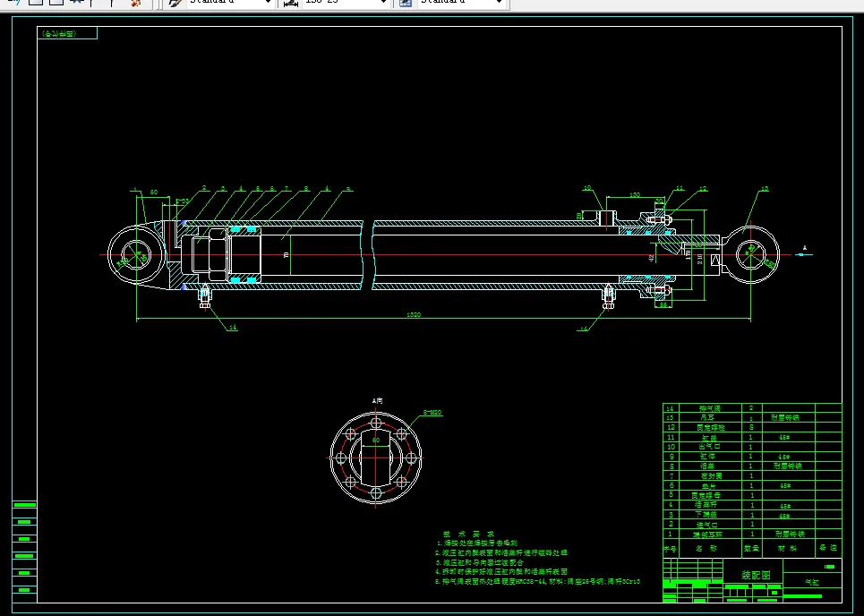The image size is (864, 616).
Task: Click the right rod-end eye ring
Action: coord(750,254)
